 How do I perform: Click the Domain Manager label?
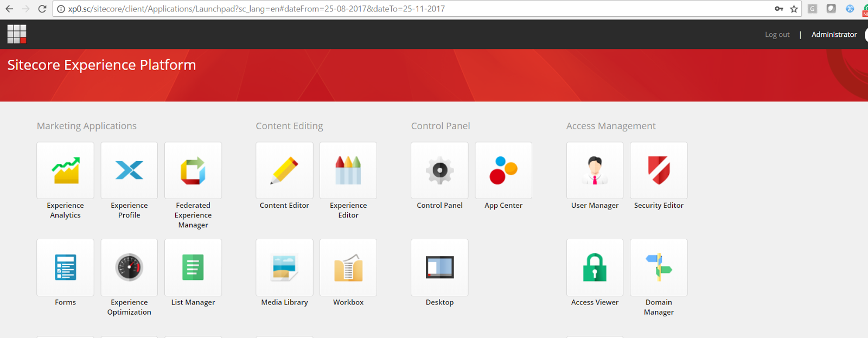click(659, 307)
